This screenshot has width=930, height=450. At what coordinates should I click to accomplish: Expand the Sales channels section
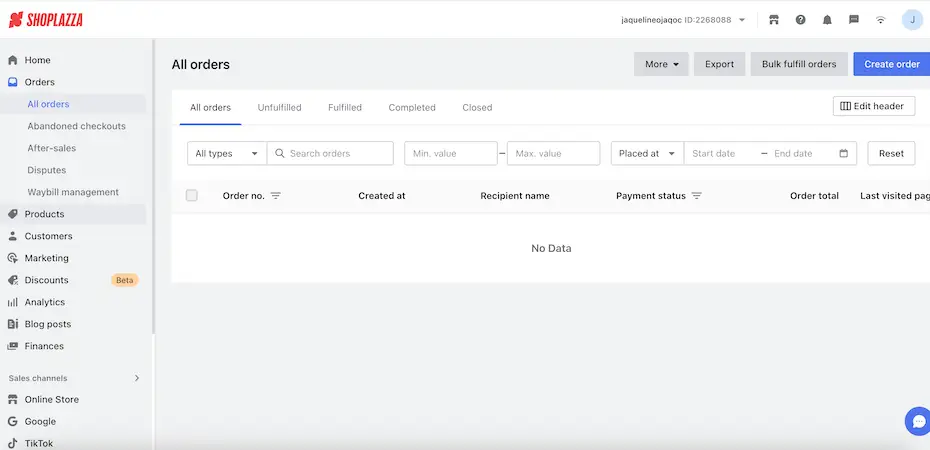click(137, 378)
